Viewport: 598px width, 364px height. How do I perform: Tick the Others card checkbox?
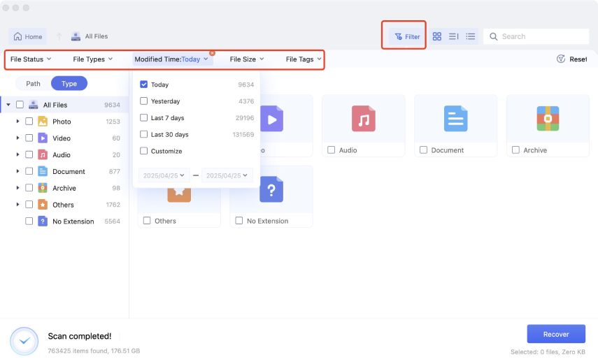point(147,220)
